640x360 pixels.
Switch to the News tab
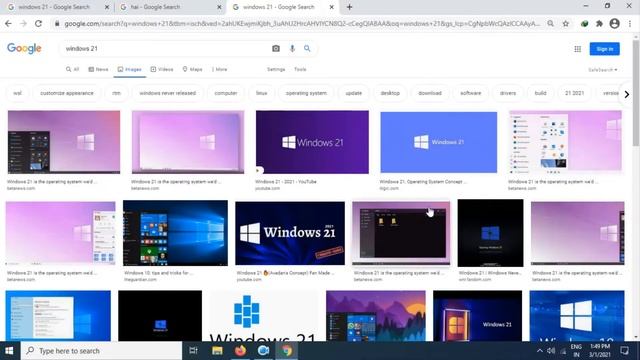[98, 69]
